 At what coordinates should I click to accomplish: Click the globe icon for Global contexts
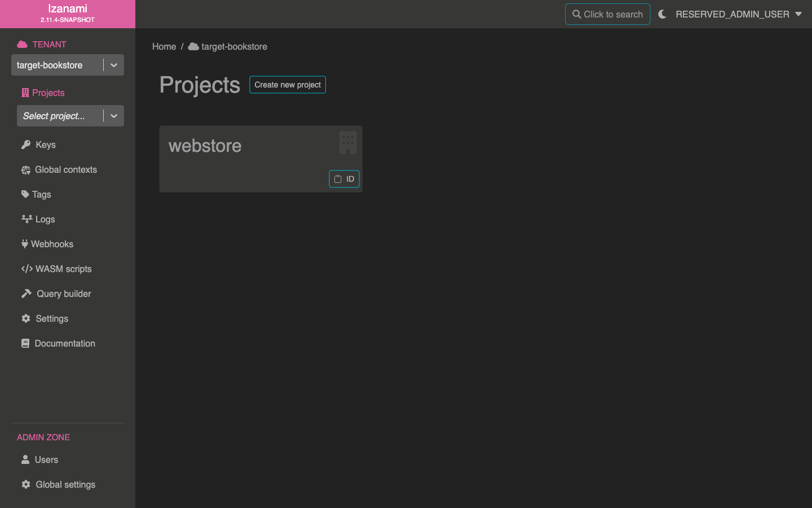(26, 170)
